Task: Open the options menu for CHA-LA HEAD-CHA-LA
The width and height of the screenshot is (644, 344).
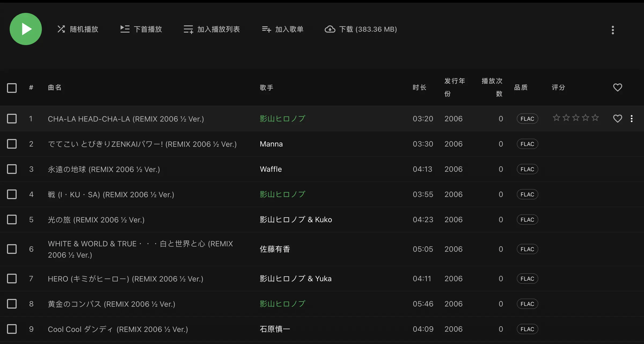Action: click(632, 118)
